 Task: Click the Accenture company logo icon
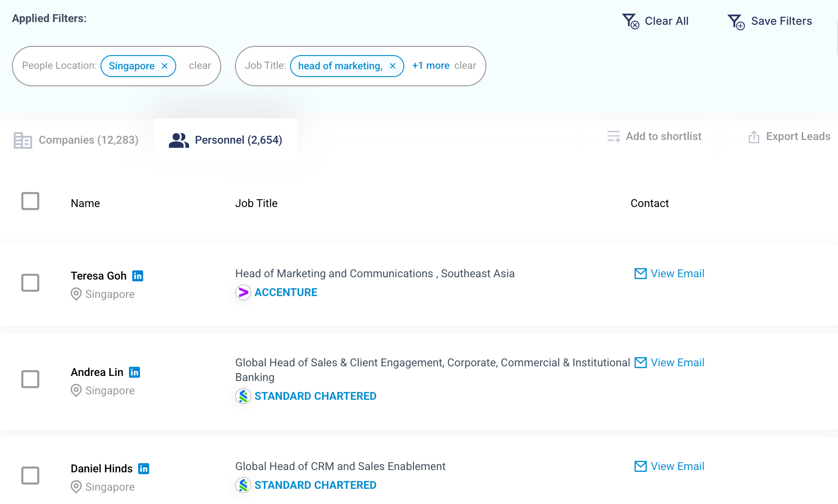(x=243, y=292)
